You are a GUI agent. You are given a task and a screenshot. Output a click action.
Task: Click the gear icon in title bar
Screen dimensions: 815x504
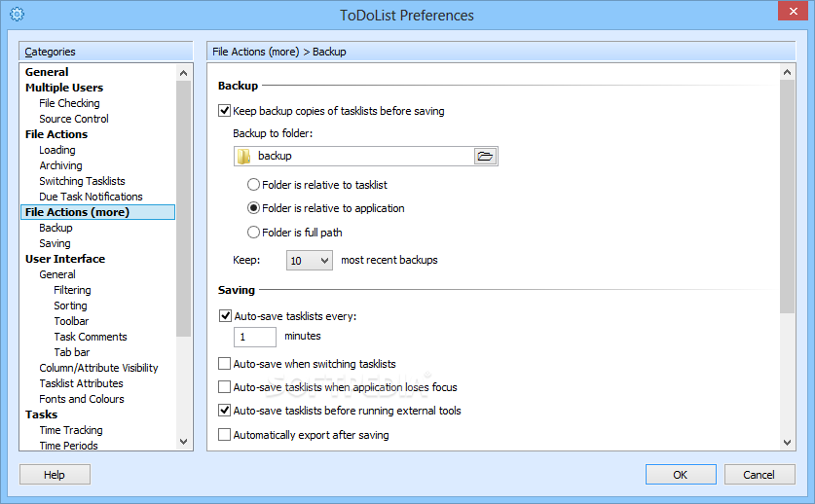pyautogui.click(x=18, y=14)
